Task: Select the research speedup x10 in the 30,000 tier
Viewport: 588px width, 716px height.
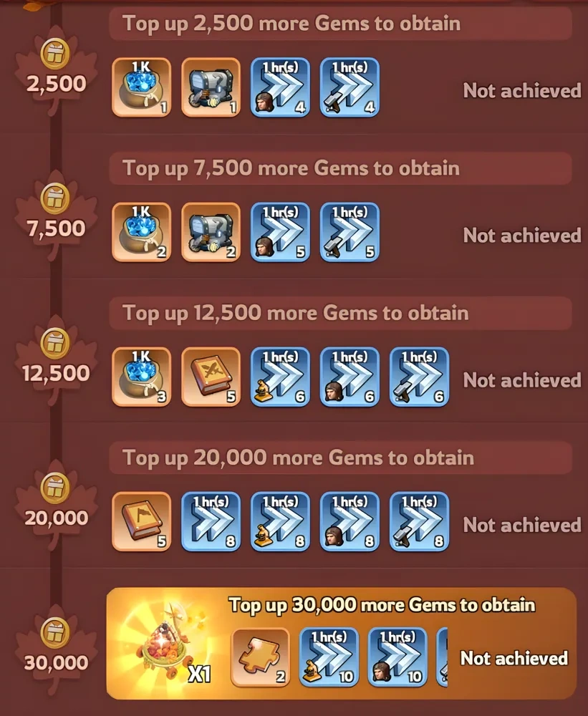Action: click(329, 657)
